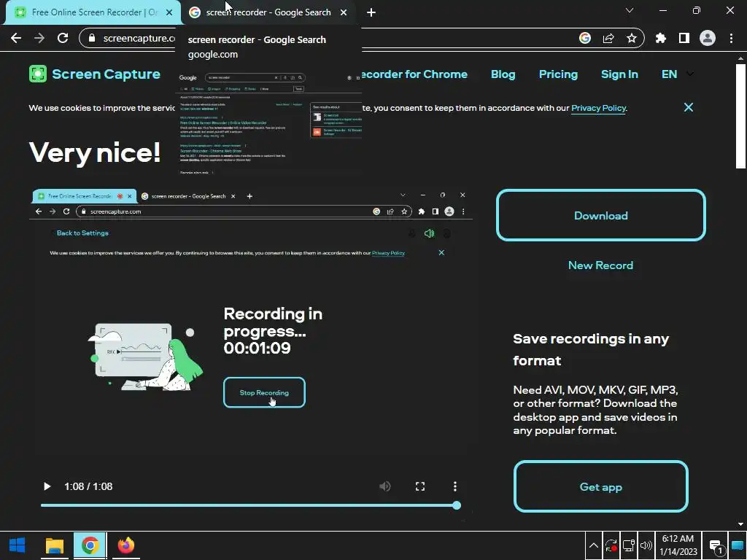Screen dimensions: 747x560
Task: Open the Extensions puzzle icon
Action: tap(661, 38)
